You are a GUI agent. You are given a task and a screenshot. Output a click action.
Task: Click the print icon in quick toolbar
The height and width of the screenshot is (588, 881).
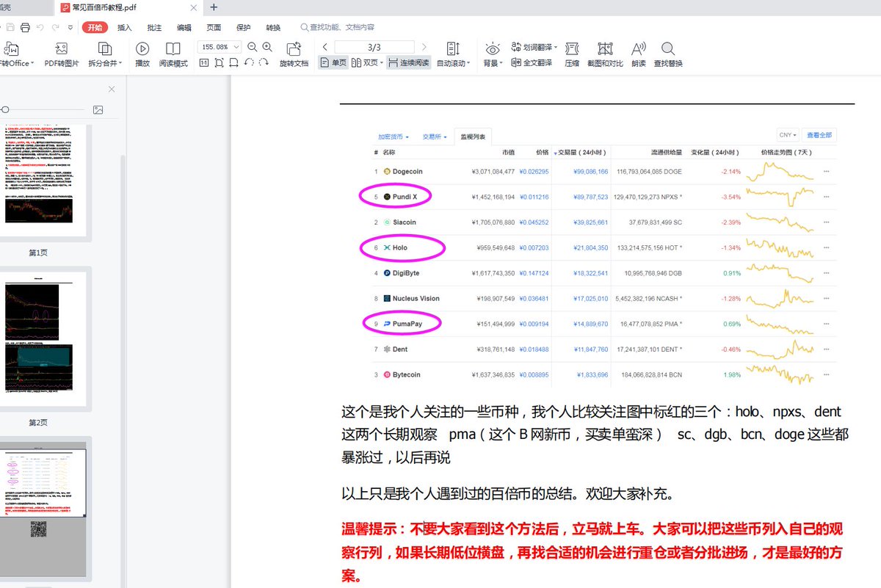point(25,27)
